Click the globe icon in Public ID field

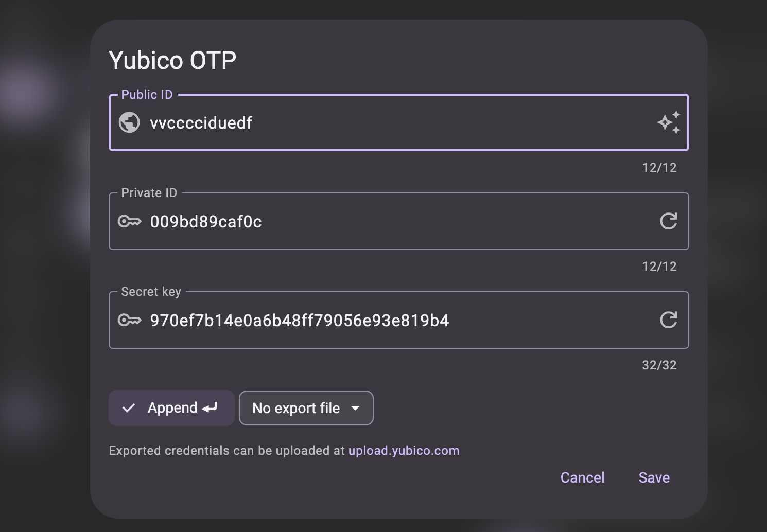129,122
